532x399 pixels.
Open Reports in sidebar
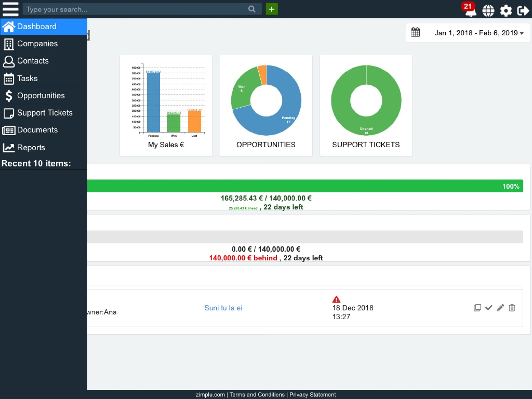(44, 147)
